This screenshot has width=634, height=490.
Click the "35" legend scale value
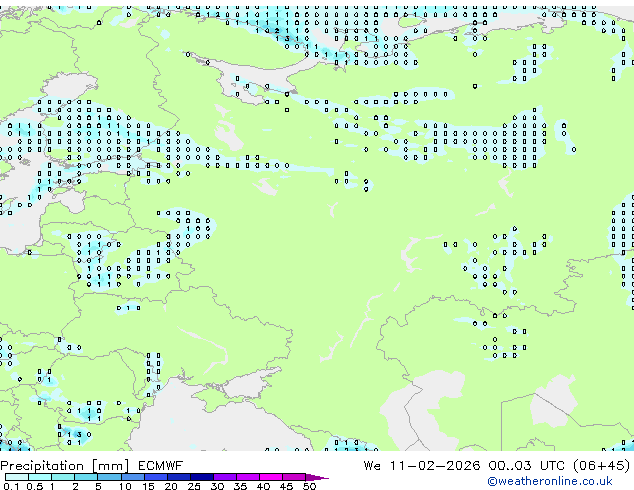(240, 486)
